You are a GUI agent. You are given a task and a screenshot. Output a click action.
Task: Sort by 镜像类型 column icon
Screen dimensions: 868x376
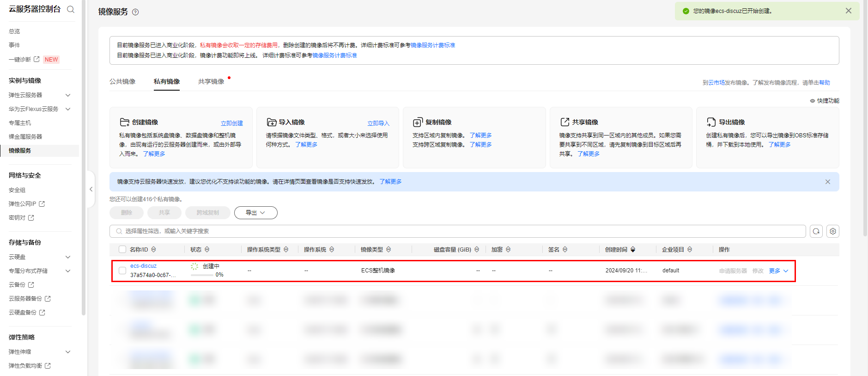point(388,250)
